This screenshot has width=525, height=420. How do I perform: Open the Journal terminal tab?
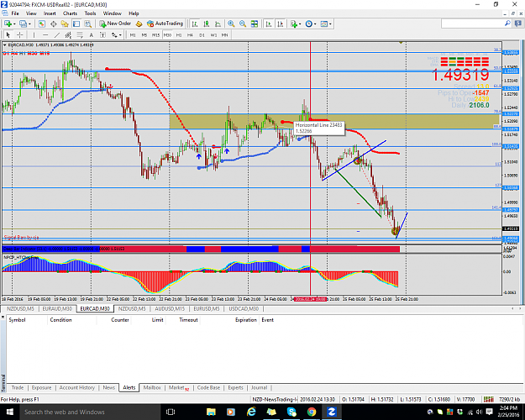260,387
